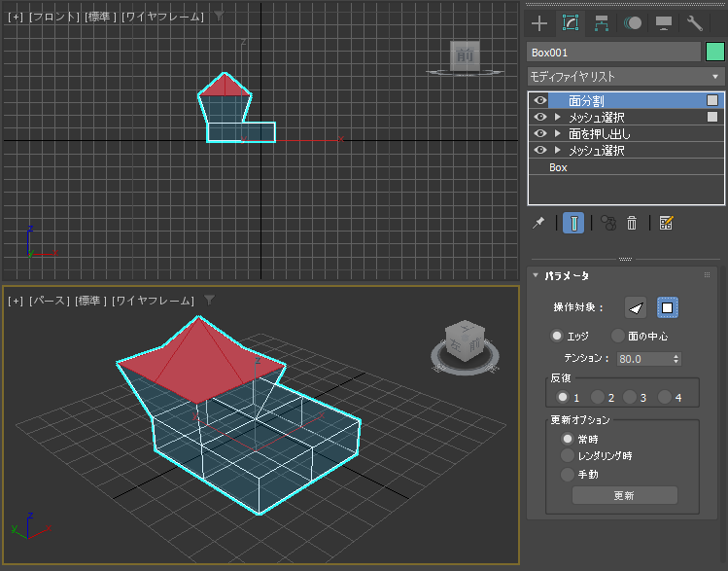728x571 pixels.
Task: Open perspective viewport [標準] menu
Action: point(90,302)
